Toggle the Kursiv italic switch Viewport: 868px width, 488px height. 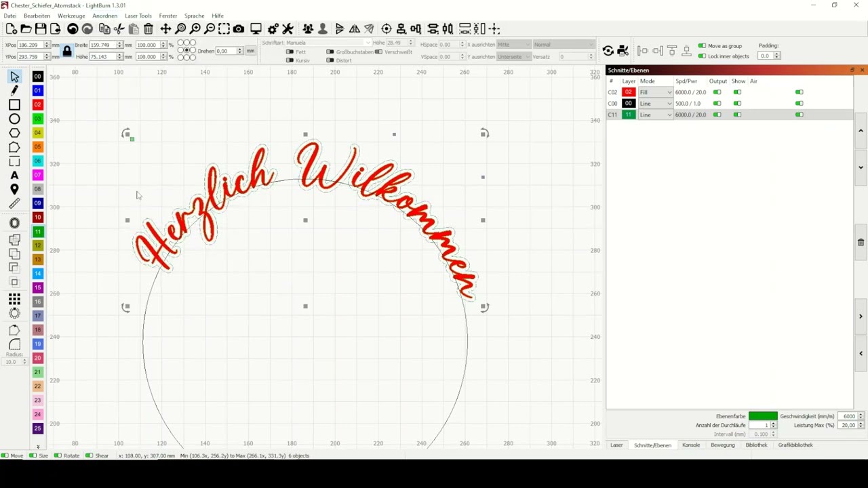tap(290, 60)
